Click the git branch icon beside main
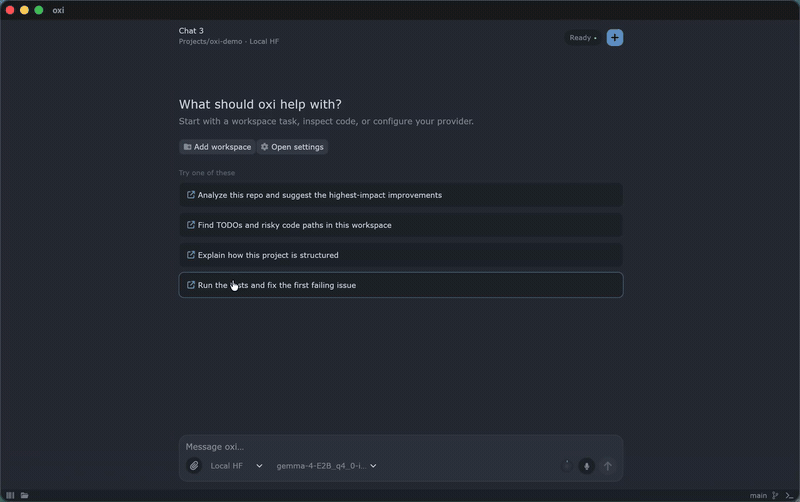 [x=775, y=495]
